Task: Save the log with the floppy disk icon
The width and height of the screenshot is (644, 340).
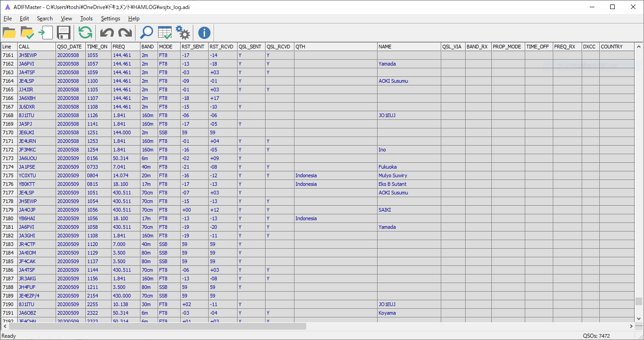Action: [63, 33]
